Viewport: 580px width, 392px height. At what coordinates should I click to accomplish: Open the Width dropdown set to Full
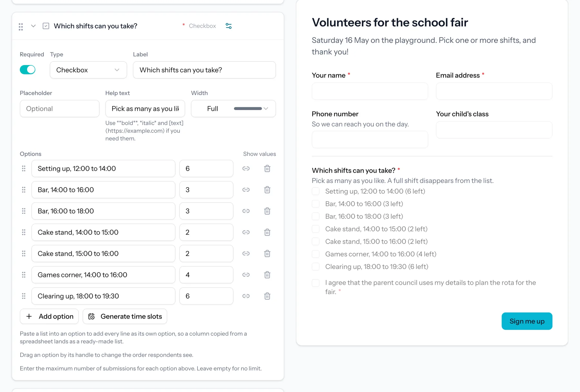pos(233,109)
